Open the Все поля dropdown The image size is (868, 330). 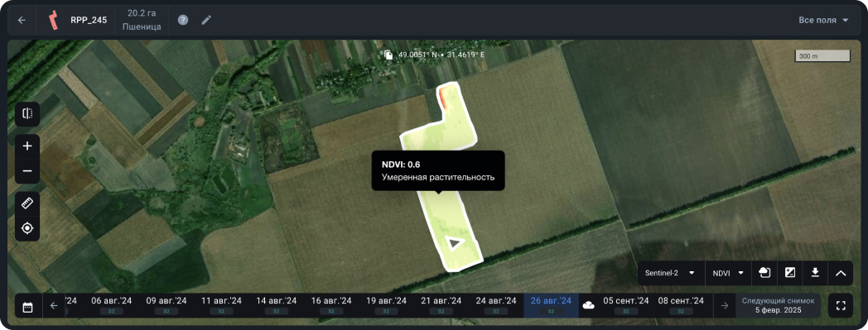pos(823,21)
